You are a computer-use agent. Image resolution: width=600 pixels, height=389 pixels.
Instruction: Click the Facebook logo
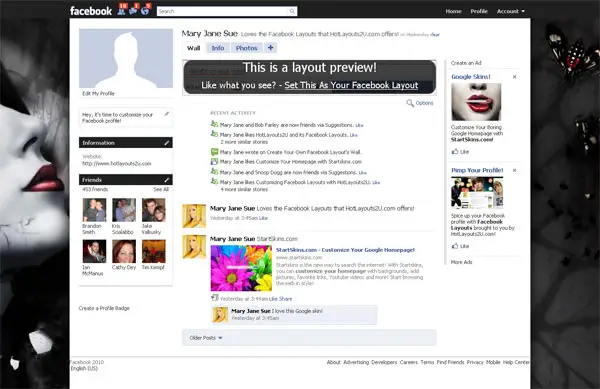91,11
